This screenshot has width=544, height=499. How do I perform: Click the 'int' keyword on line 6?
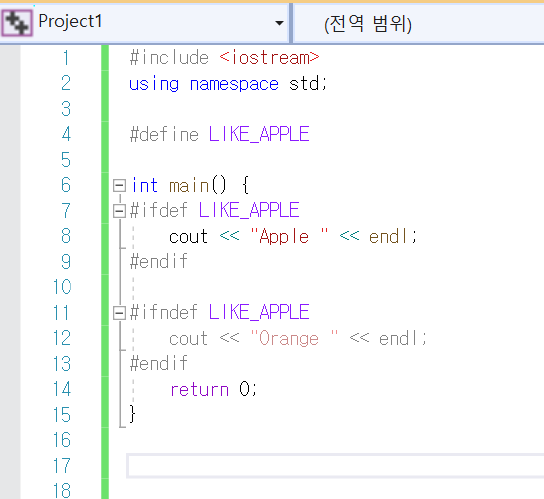145,185
